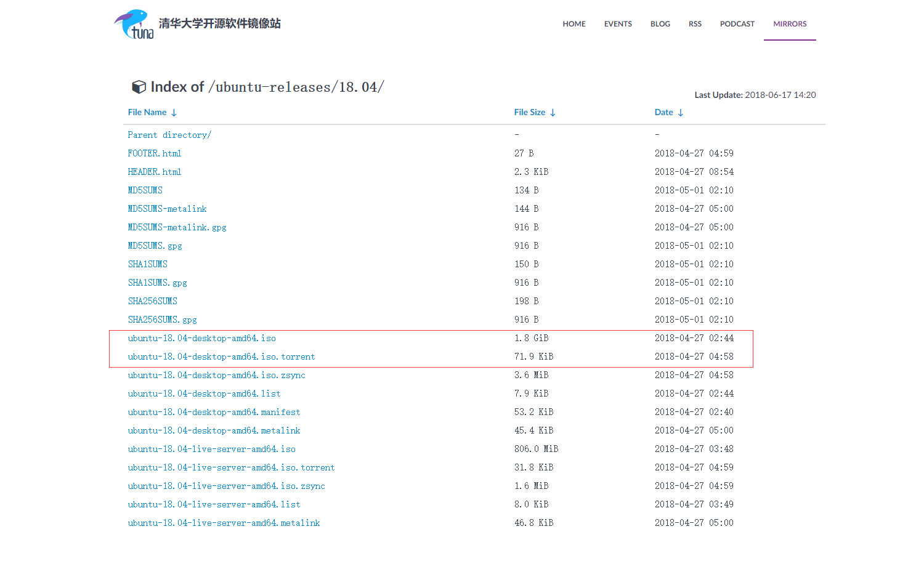Go to the EVENTS page
This screenshot has width=924, height=585.
point(618,24)
